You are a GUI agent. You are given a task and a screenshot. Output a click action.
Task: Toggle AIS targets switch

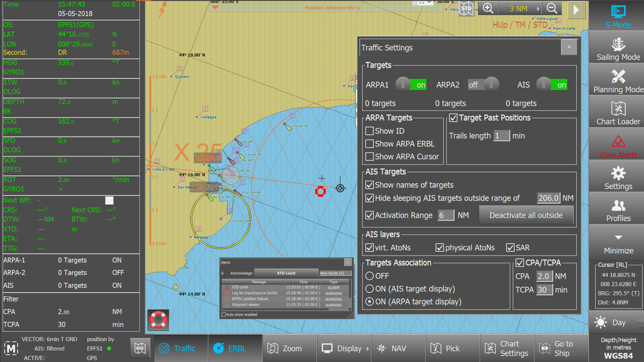(x=552, y=85)
